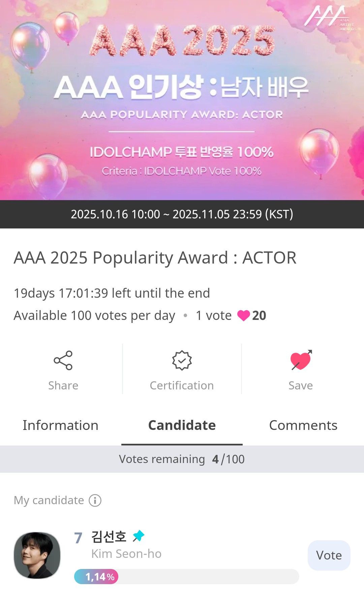Tap the candidate name 김선호
This screenshot has height=600, width=364.
coord(109,537)
